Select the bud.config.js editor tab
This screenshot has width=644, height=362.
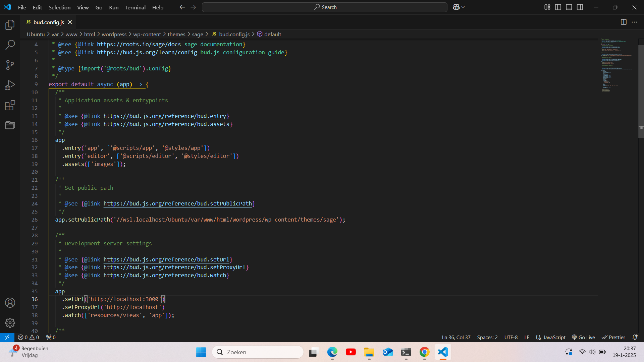coord(49,22)
